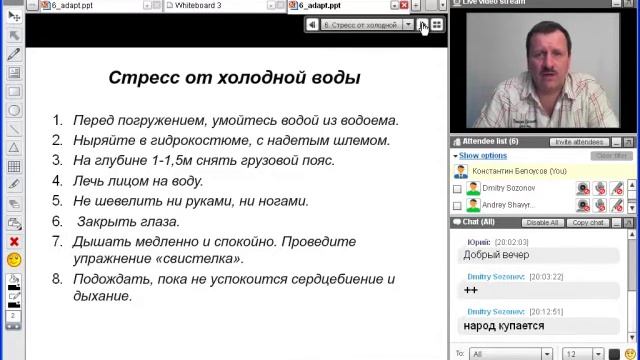This screenshot has width=640, height=360.
Task: Open the slide selector dropdown arrow
Action: (408, 25)
